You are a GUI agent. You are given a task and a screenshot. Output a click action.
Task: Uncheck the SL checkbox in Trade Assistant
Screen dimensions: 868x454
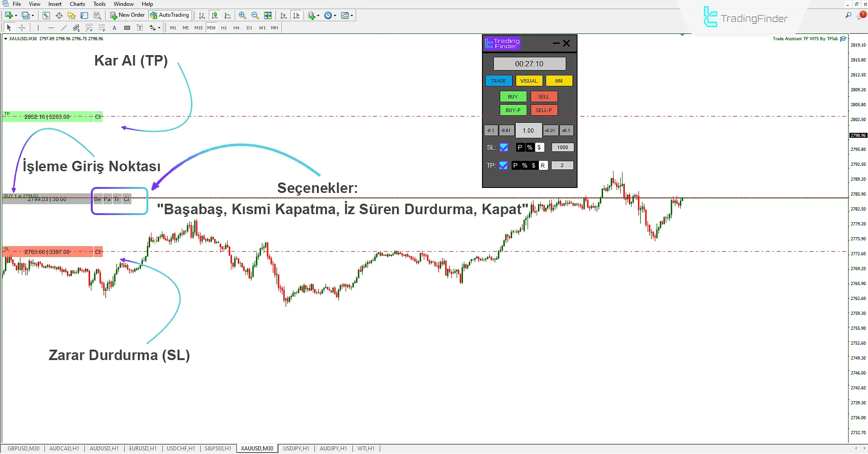tap(504, 147)
